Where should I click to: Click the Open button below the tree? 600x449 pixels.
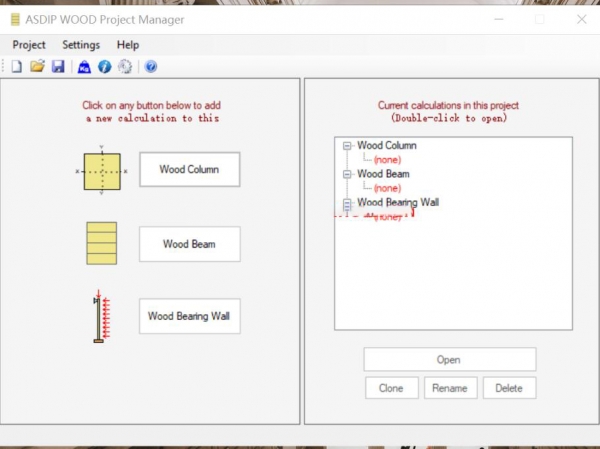tap(450, 359)
